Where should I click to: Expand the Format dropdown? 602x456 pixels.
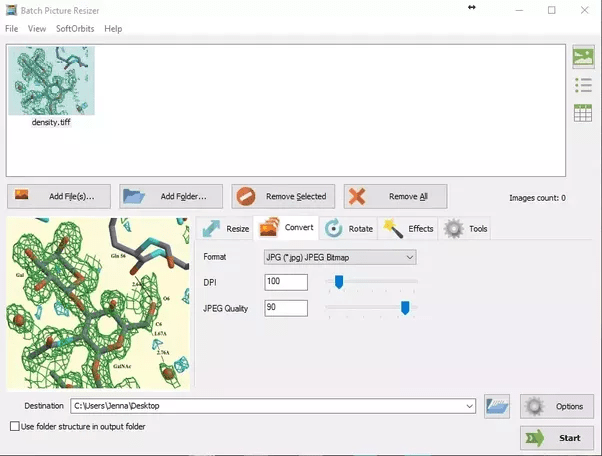point(340,257)
